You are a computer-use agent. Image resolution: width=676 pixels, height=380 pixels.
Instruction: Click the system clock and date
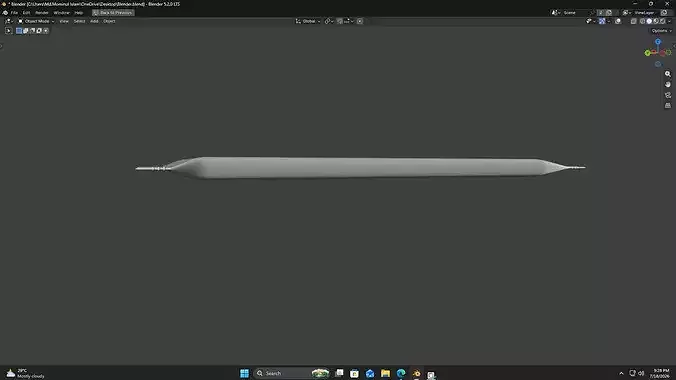click(x=661, y=373)
